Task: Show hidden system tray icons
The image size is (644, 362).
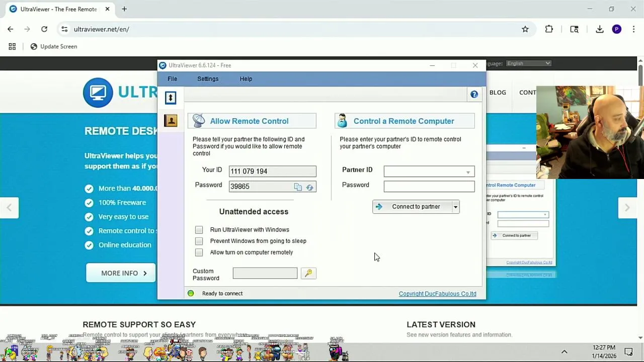Action: [x=564, y=352]
